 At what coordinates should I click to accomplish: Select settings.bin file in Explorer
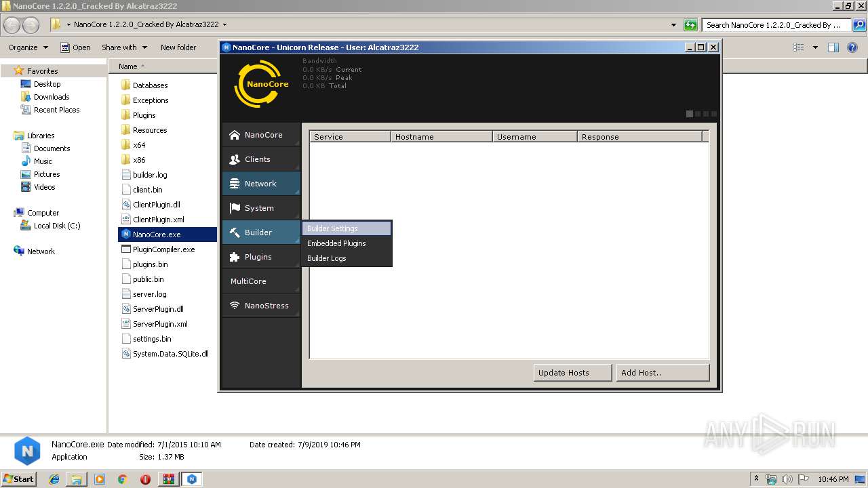(x=146, y=339)
